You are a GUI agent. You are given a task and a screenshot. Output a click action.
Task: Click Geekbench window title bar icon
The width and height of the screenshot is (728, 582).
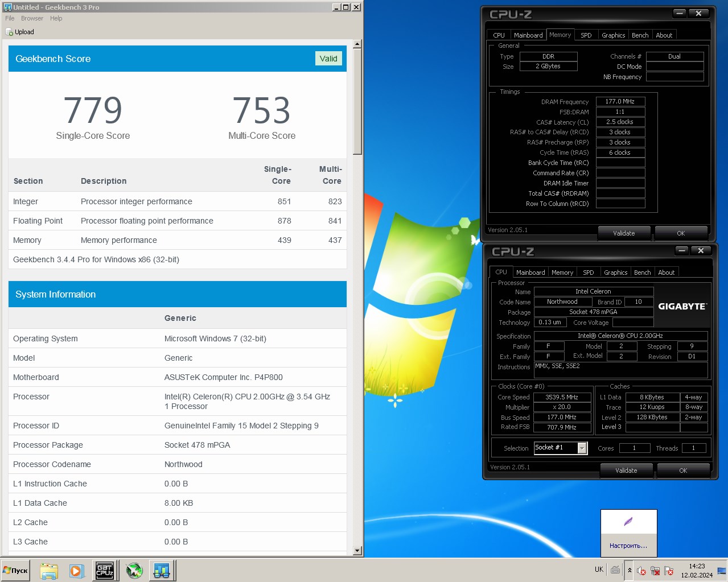coord(7,7)
